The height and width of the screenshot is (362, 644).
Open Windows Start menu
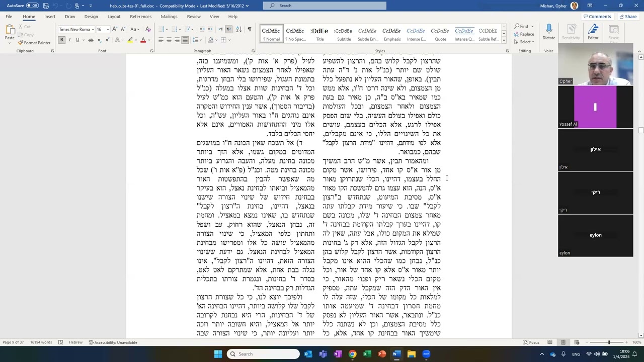pos(218,354)
